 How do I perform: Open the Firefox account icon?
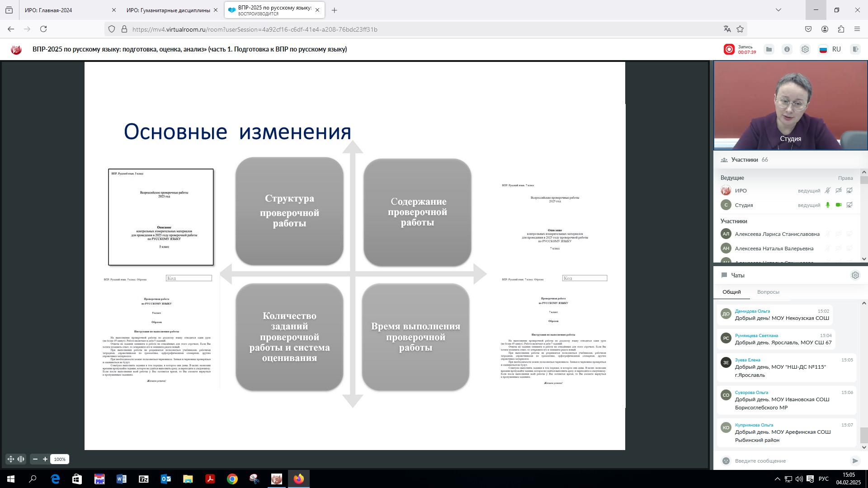825,29
